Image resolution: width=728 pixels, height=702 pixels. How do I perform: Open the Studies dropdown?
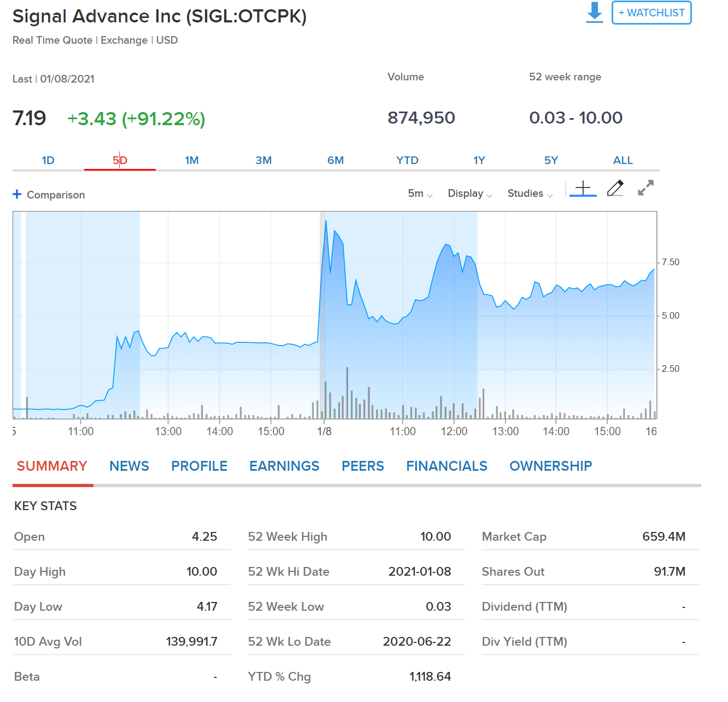(530, 194)
